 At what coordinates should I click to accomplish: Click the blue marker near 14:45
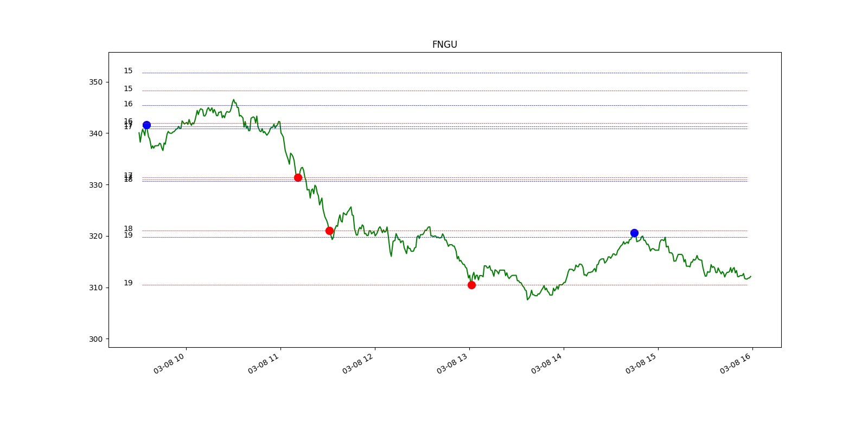(634, 233)
